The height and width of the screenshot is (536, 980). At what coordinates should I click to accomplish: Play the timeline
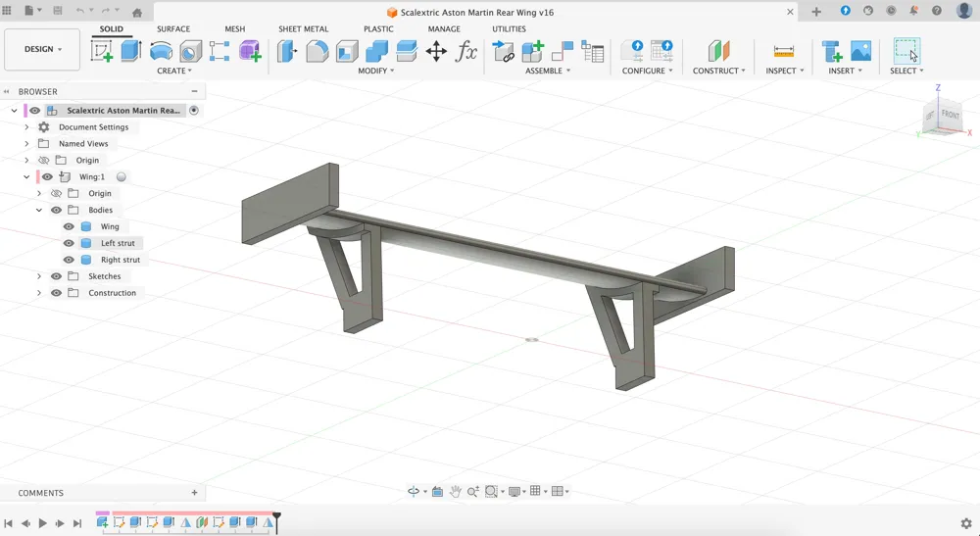pos(42,523)
